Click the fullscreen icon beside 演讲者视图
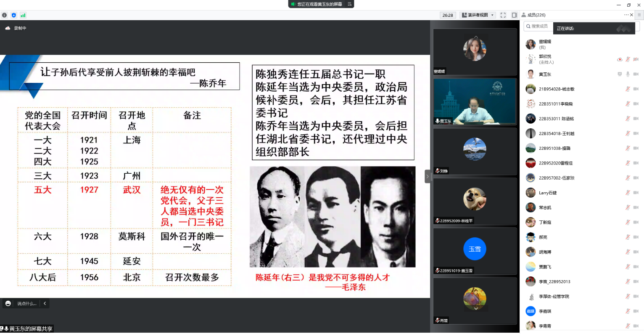The image size is (644, 334). (x=503, y=15)
